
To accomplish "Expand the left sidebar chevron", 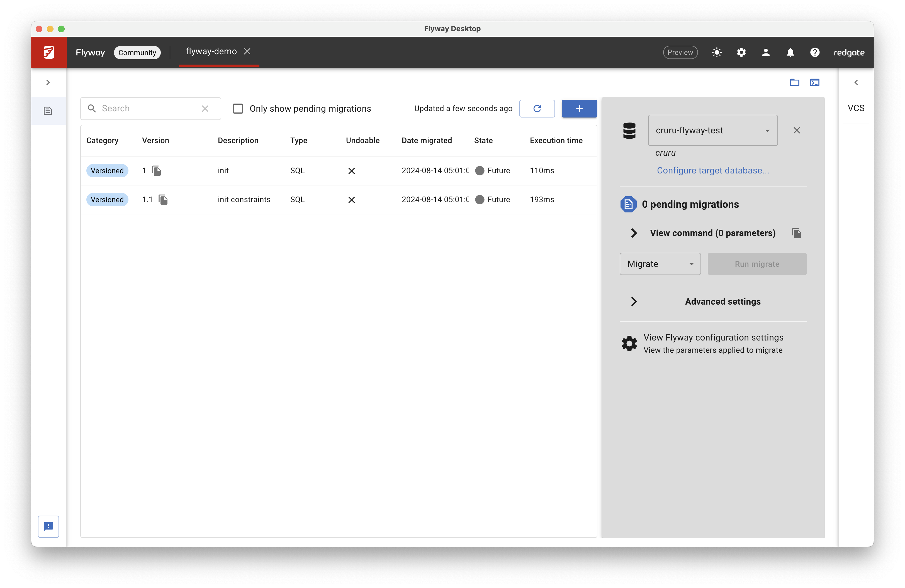I will [x=48, y=82].
